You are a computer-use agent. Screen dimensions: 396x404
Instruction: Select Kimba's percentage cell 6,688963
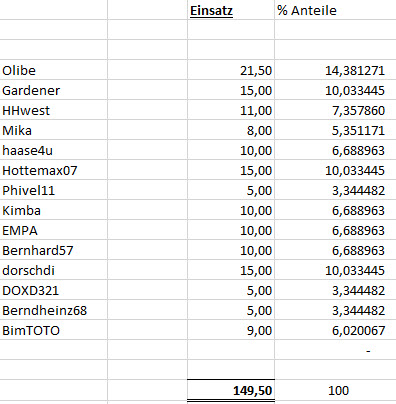tap(335, 210)
